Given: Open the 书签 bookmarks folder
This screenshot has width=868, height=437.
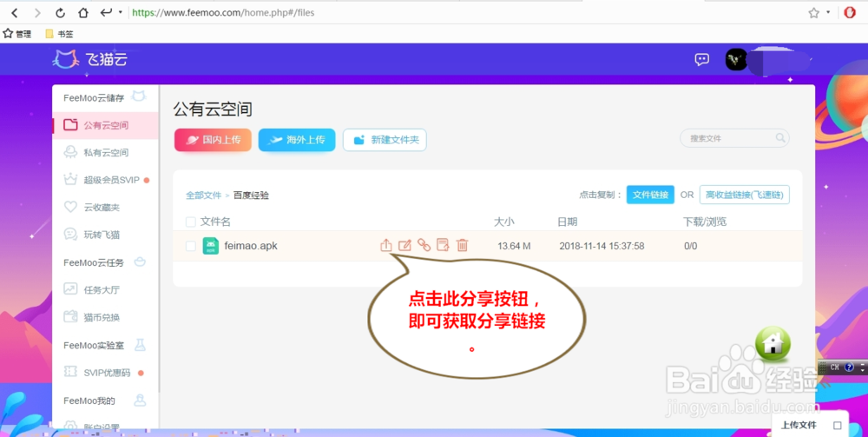Looking at the screenshot, I should coord(59,34).
